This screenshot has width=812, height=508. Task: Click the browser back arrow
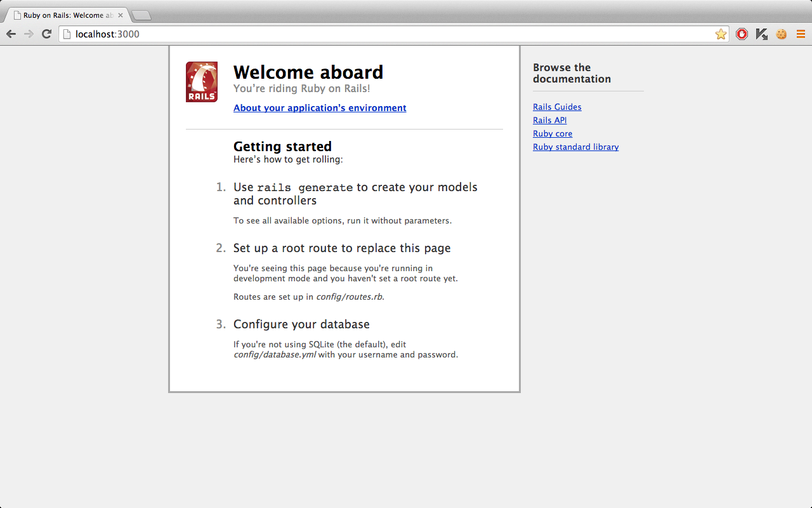pyautogui.click(x=11, y=34)
